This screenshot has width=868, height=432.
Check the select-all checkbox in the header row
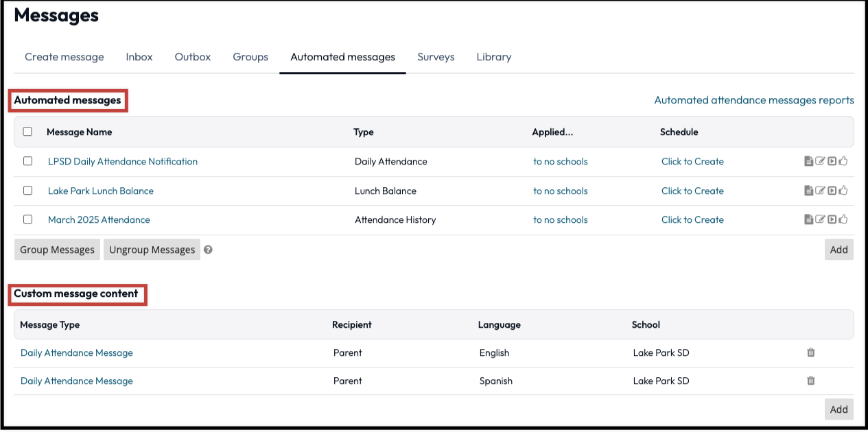[27, 131]
